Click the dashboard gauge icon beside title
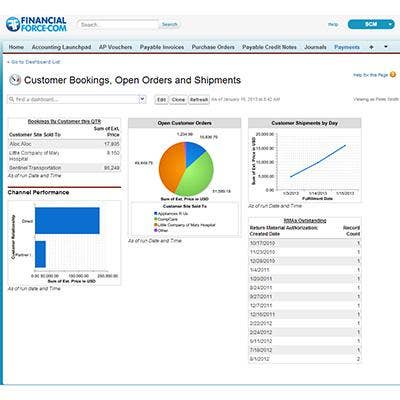The image size is (400, 400). click(15, 80)
